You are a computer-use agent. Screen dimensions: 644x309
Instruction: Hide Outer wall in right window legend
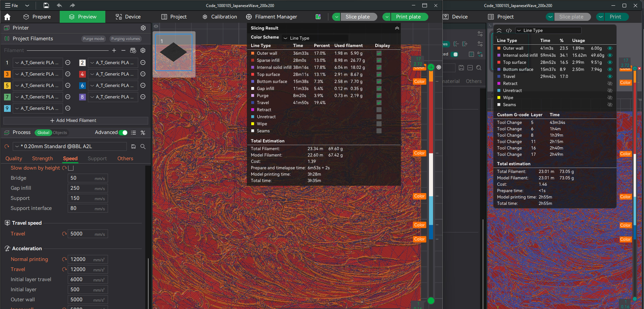coord(610,48)
